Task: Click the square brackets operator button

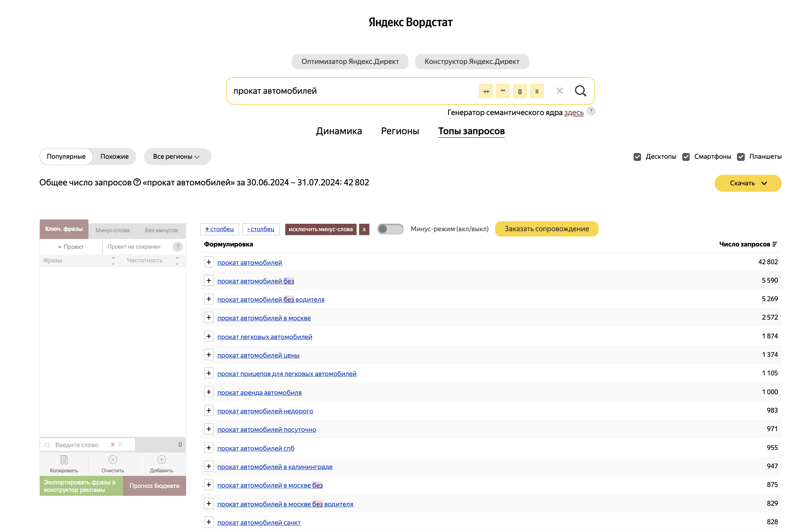Action: pyautogui.click(x=520, y=91)
